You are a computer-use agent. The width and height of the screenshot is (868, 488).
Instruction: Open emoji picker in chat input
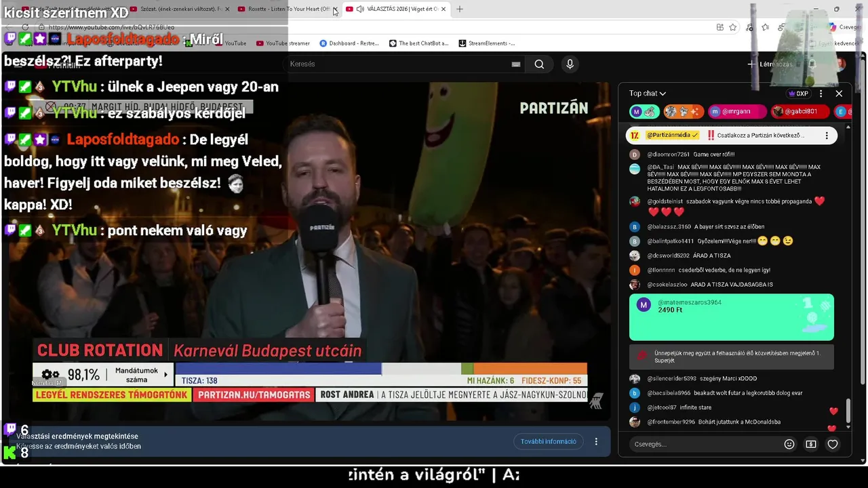click(x=789, y=445)
